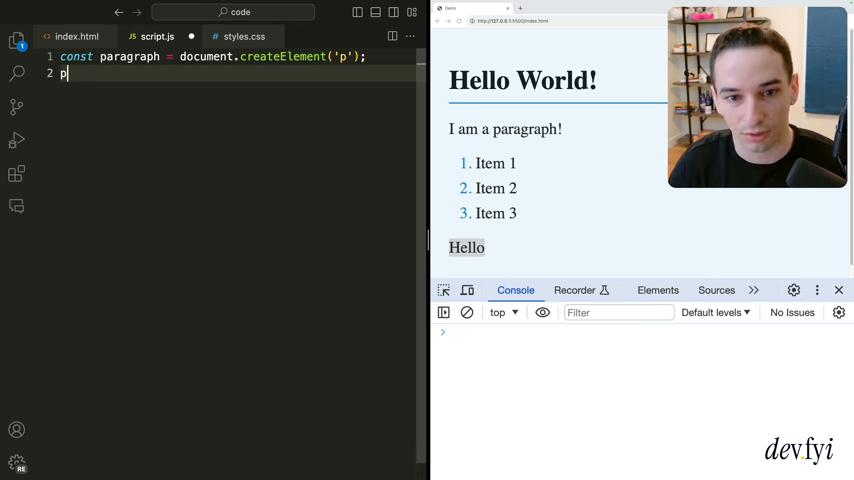Image resolution: width=854 pixels, height=480 pixels.
Task: Click Item 1 in the list
Action: (495, 163)
